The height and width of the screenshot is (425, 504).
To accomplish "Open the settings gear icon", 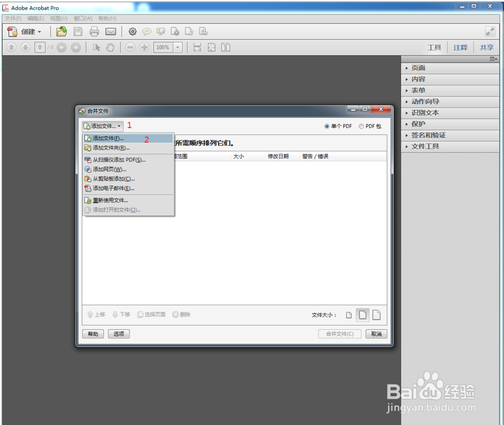I will coord(133,31).
